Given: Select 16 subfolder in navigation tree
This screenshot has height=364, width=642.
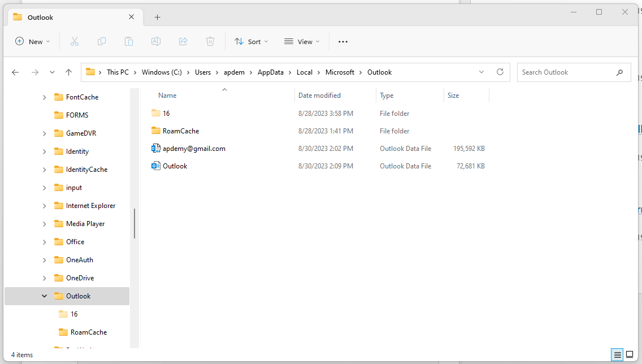Looking at the screenshot, I should coord(73,314).
